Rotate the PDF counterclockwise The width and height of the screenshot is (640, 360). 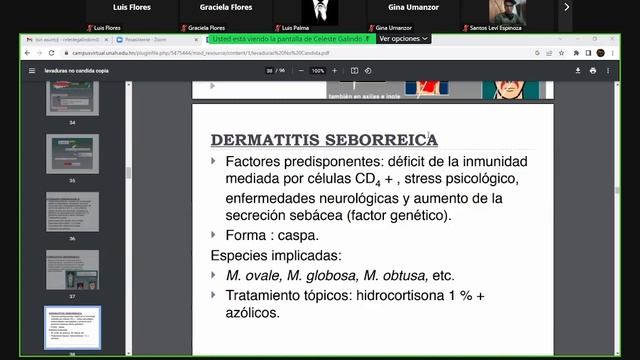368,71
